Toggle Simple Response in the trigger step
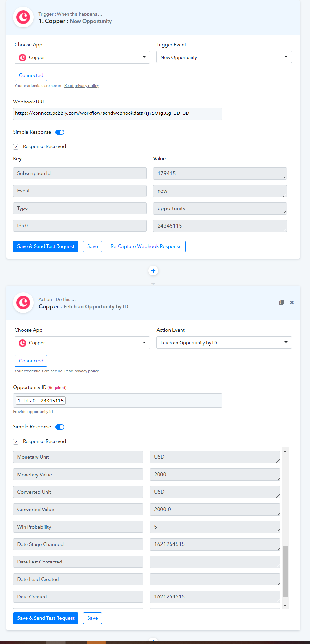310x644 pixels. (60, 132)
